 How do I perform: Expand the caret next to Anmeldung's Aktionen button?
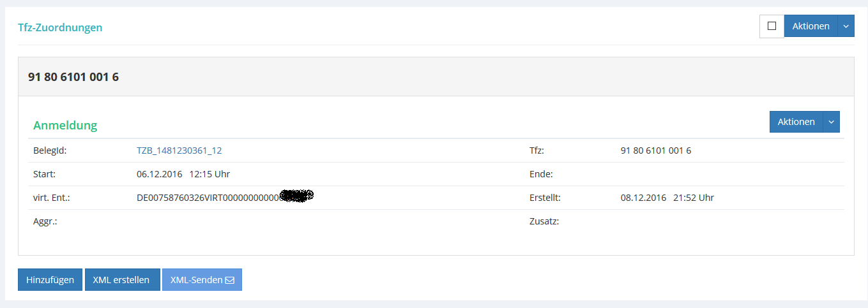click(831, 122)
